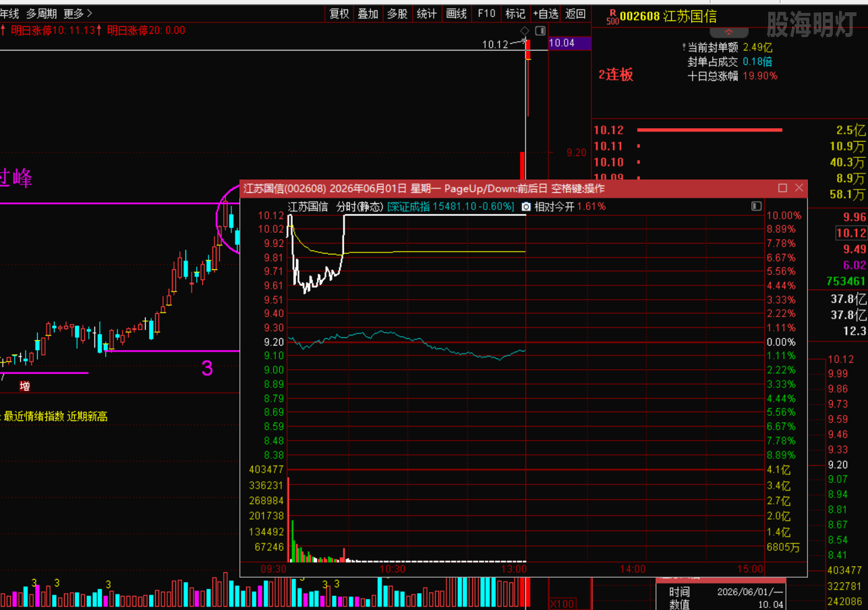Add stock to watchlist with +自选
The height and width of the screenshot is (610, 868).
click(x=546, y=13)
